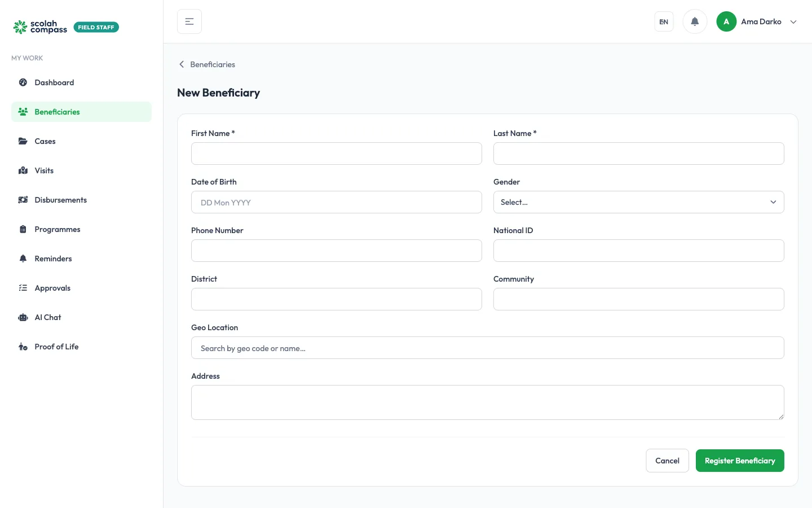Image resolution: width=812 pixels, height=508 pixels.
Task: Open notifications bell in top bar
Action: [695, 21]
